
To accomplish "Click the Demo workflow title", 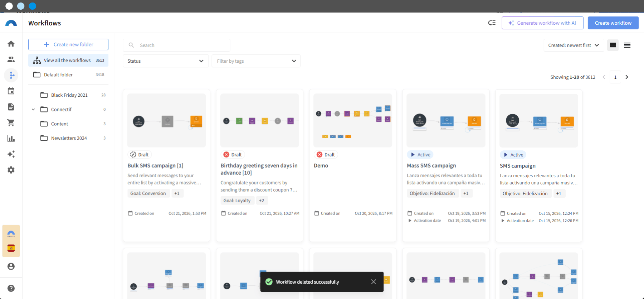I will pyautogui.click(x=321, y=165).
